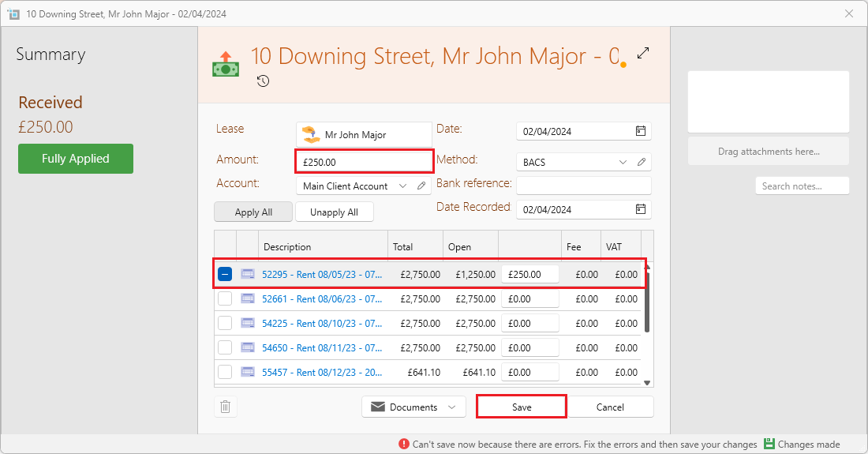Click the Cancel button
Viewport: 868px width, 454px height.
(610, 407)
